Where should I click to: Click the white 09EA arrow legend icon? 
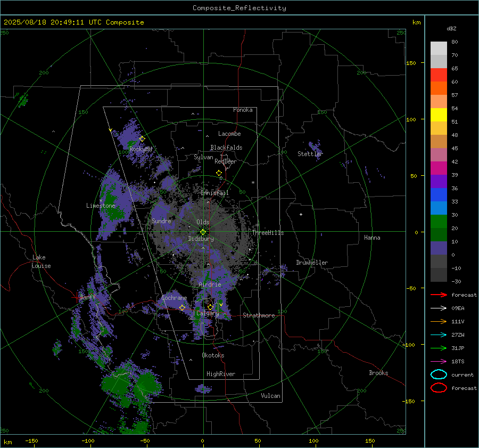[x=439, y=308]
